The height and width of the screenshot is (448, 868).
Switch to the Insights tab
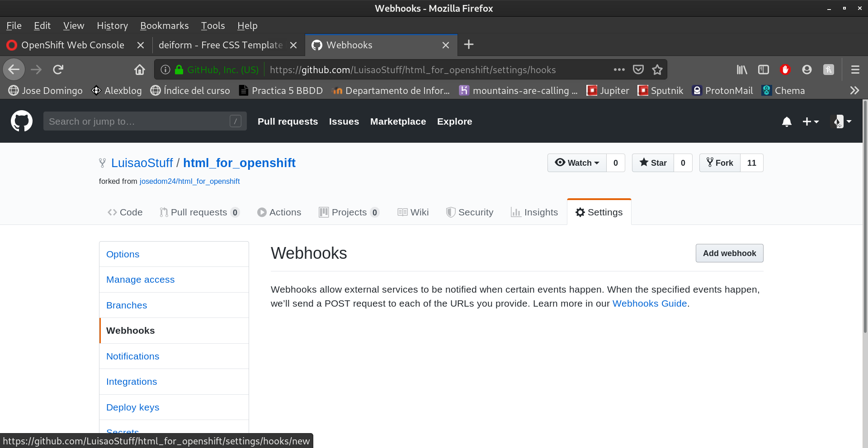point(534,212)
